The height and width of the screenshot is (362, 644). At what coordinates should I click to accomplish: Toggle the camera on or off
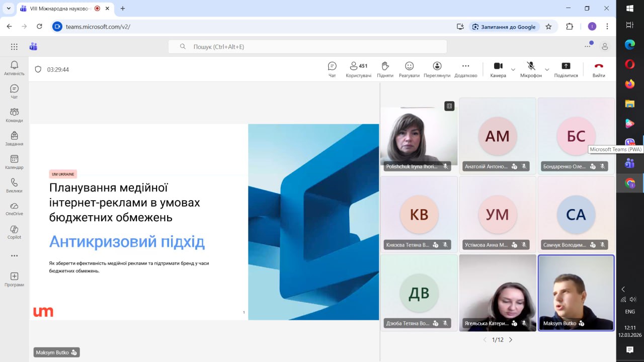click(498, 69)
